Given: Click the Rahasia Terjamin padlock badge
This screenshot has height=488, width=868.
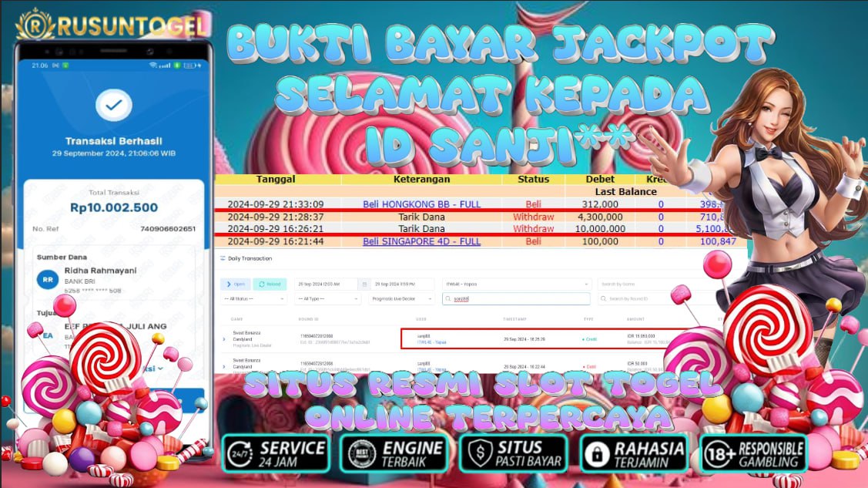Looking at the screenshot, I should tap(635, 453).
